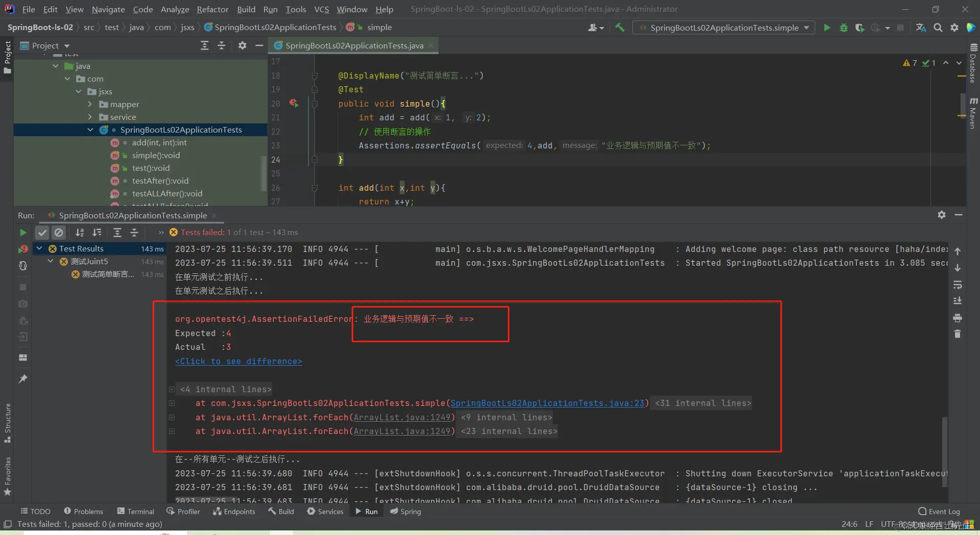Open the Services tool window
This screenshot has width=980, height=535.
(325, 512)
